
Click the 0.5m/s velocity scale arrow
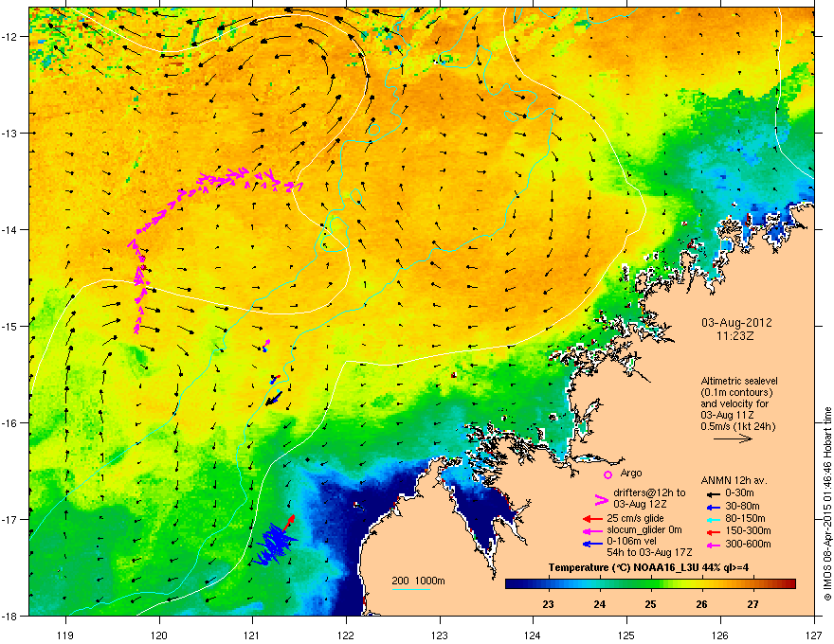(733, 438)
